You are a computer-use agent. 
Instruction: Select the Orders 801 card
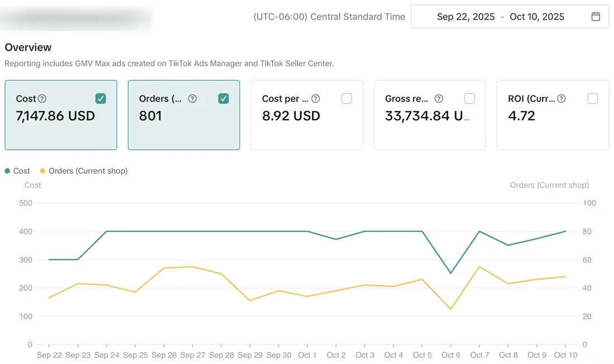[184, 115]
